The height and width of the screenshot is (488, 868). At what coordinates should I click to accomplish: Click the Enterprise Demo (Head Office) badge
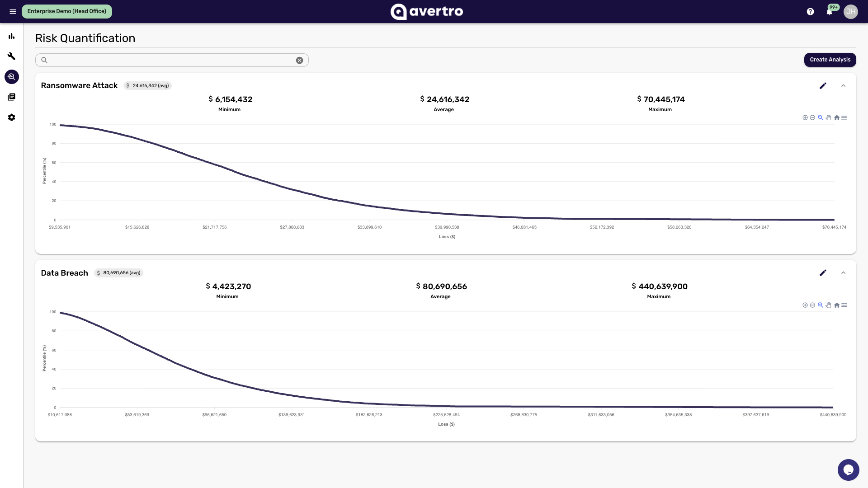point(67,11)
